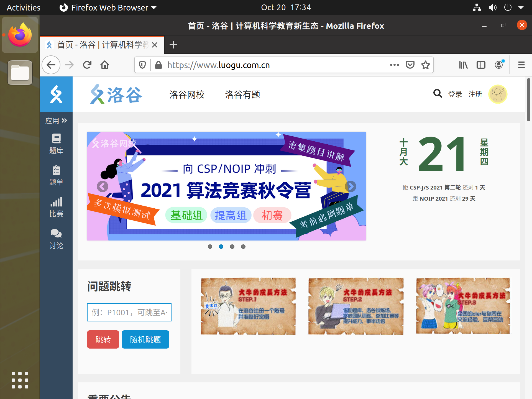This screenshot has width=532, height=399.
Task: Open a new browser tab
Action: (x=173, y=45)
